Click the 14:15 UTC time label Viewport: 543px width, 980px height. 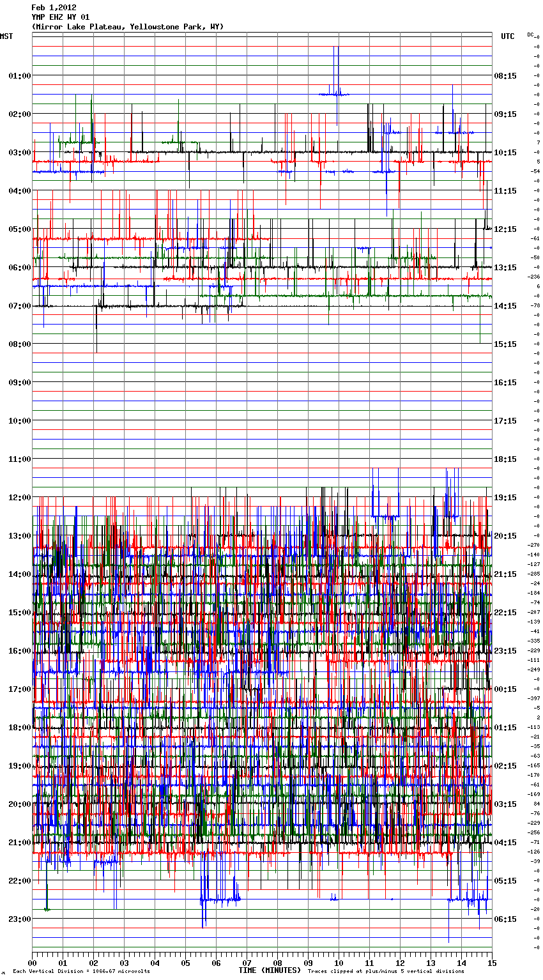505,306
